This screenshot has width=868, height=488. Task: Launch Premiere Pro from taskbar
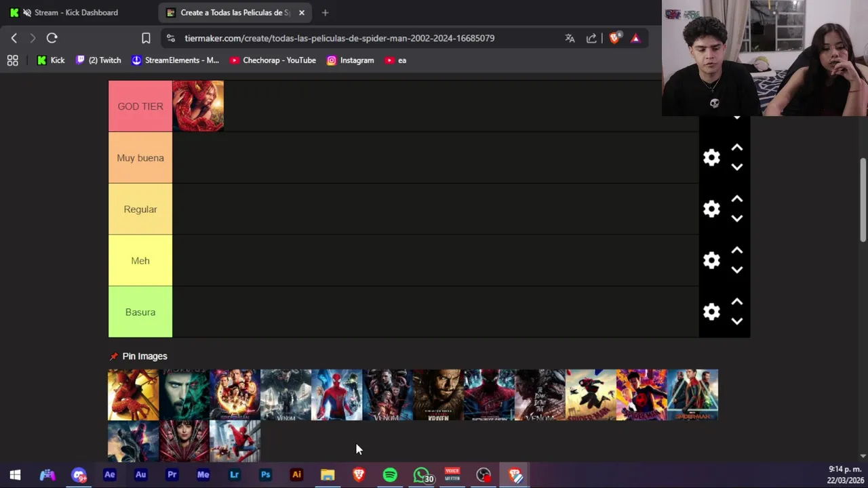[x=172, y=475]
